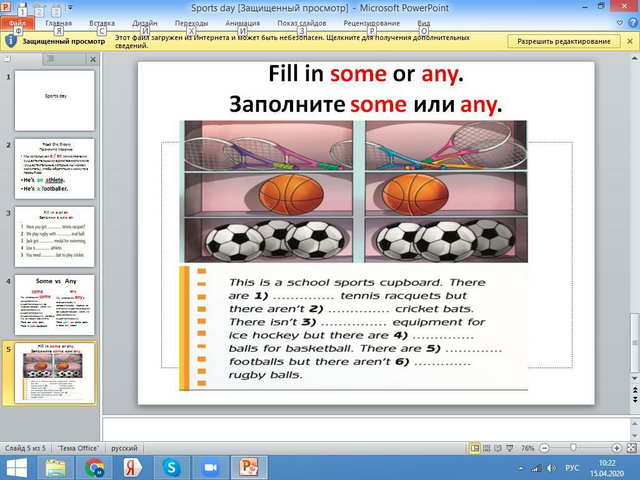Open Skype from taskbar

click(x=171, y=467)
